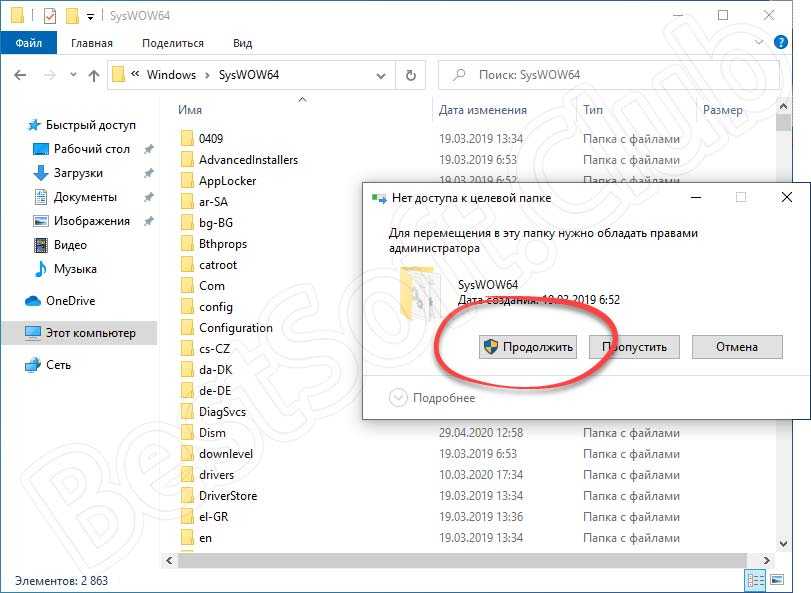Open the Вид ribbon tab

click(x=242, y=43)
